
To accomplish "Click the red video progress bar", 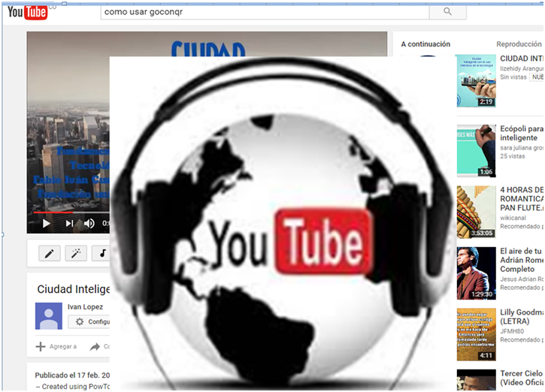I will point(53,212).
